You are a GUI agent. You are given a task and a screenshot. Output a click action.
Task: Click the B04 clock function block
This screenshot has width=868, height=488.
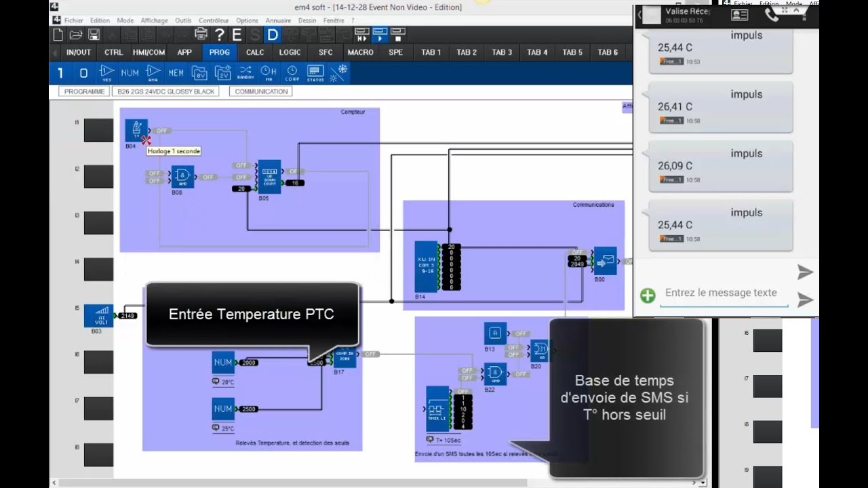pos(136,130)
